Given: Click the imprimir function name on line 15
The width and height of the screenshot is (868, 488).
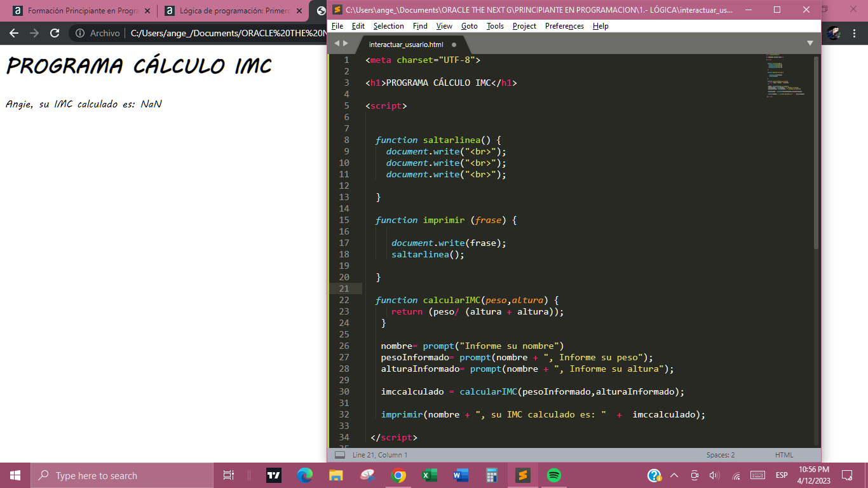Looking at the screenshot, I should [444, 220].
